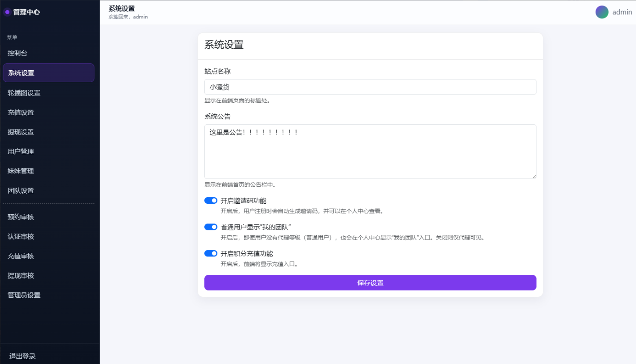
Task: Open 管理员设置 in the sidebar
Action: [x=49, y=295]
